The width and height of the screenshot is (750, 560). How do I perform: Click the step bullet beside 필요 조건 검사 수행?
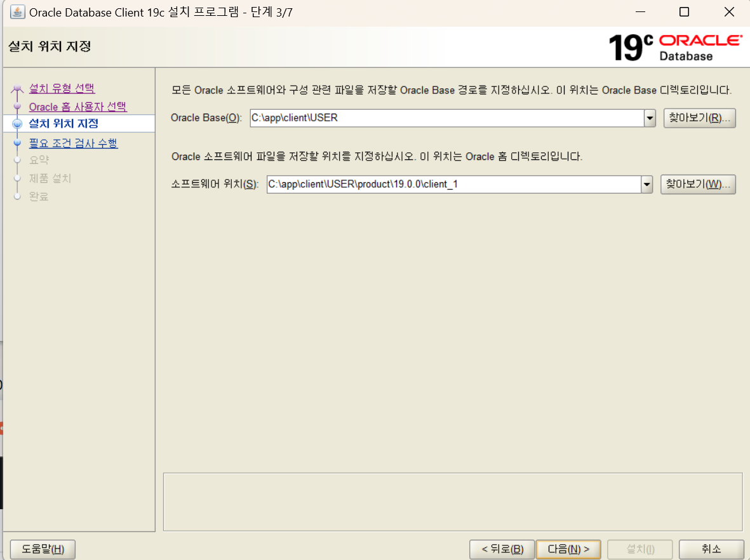click(17, 142)
